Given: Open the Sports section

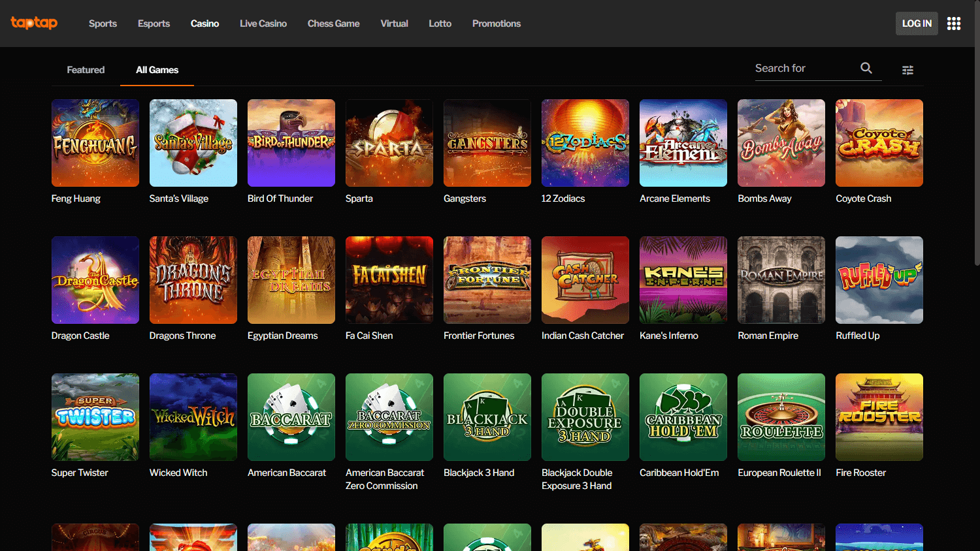Looking at the screenshot, I should [x=103, y=24].
